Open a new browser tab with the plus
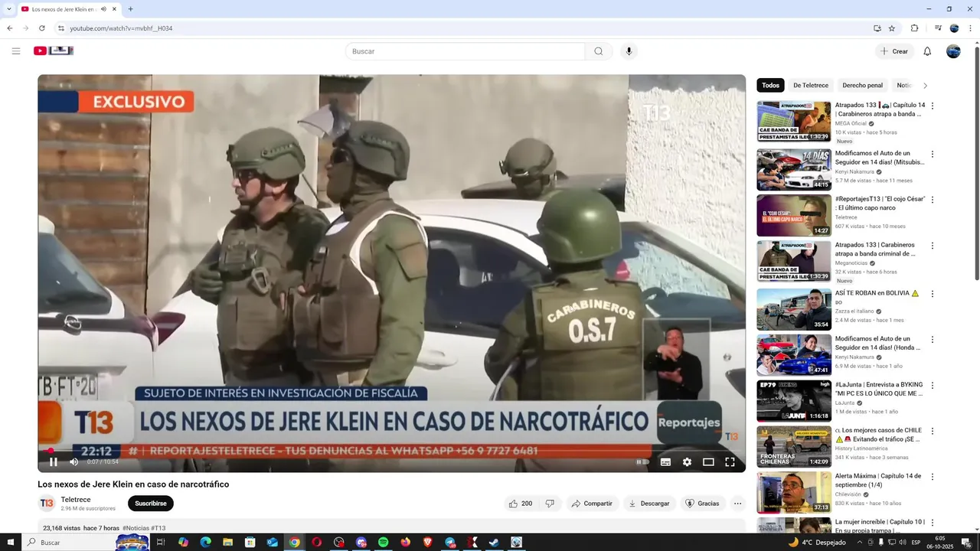The width and height of the screenshot is (980, 551). (130, 9)
